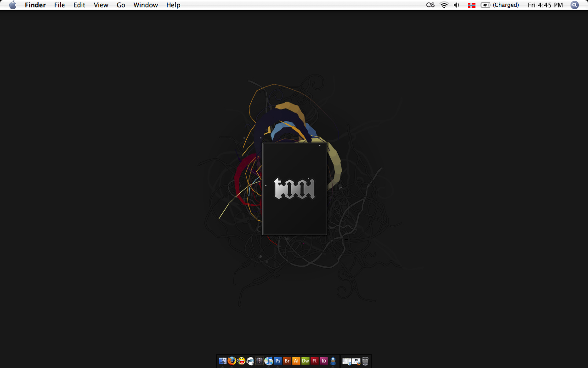This screenshot has width=588, height=368.
Task: Open the File menu
Action: coord(60,5)
